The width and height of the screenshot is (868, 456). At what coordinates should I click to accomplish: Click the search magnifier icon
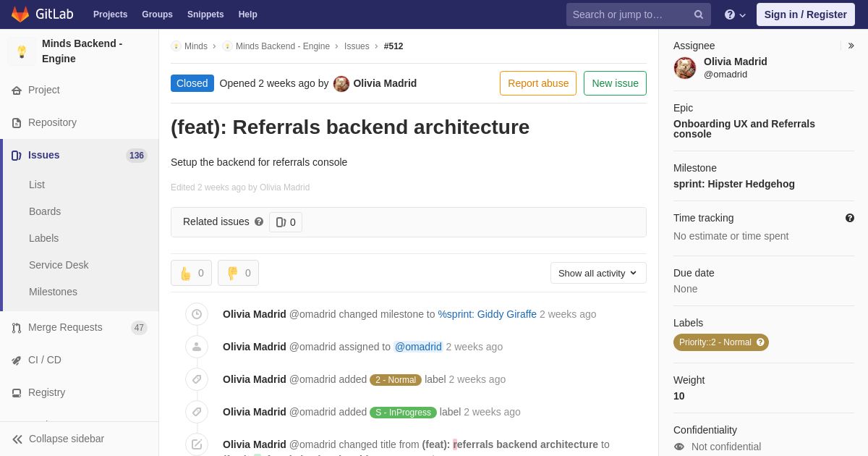click(x=698, y=14)
